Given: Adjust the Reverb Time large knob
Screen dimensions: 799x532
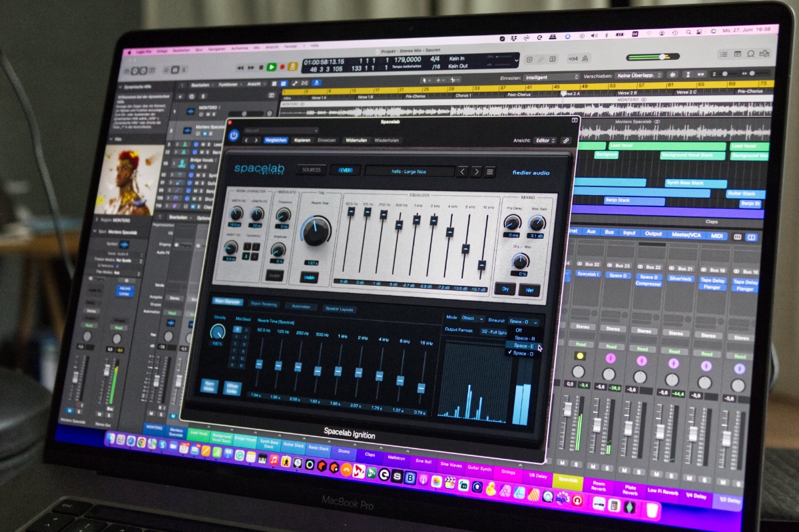Looking at the screenshot, I should (316, 231).
